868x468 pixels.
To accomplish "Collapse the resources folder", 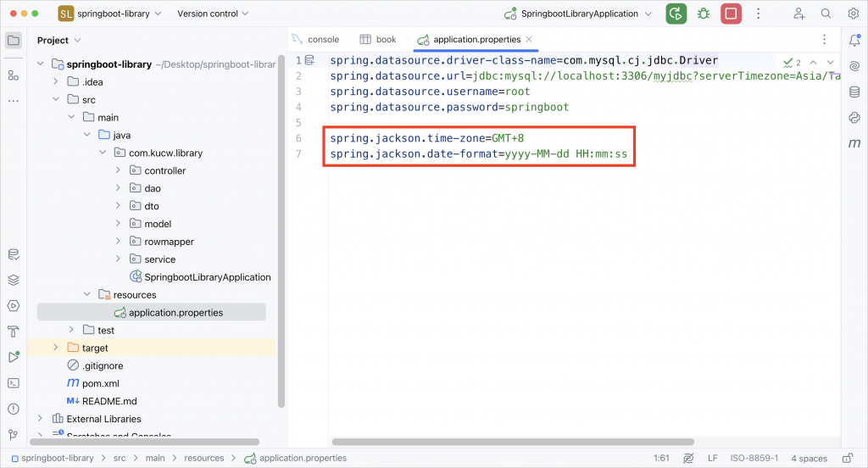I will pos(87,294).
